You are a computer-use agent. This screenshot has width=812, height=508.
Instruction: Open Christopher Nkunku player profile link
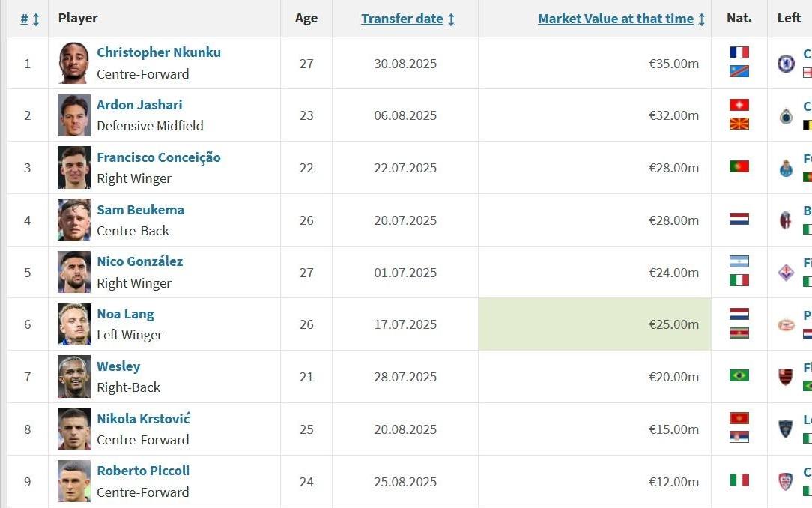(x=159, y=52)
